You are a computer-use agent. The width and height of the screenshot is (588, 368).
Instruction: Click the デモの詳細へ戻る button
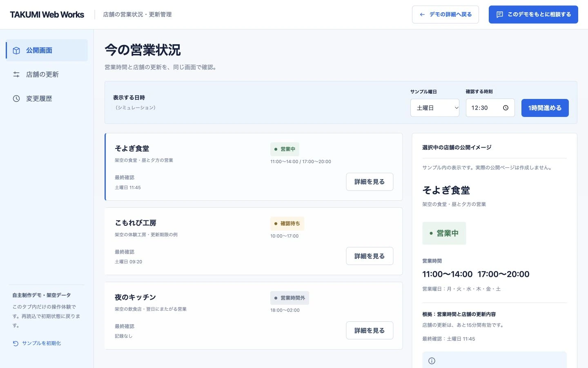coord(445,14)
